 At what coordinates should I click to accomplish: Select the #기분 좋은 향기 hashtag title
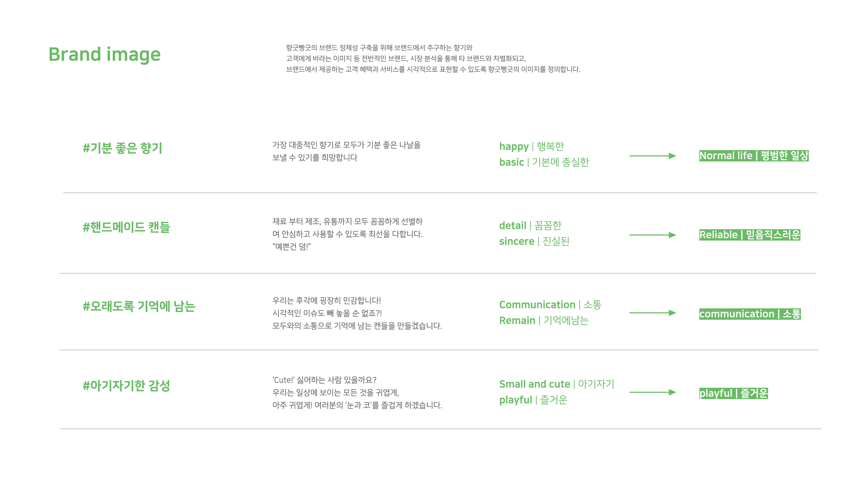click(x=123, y=148)
